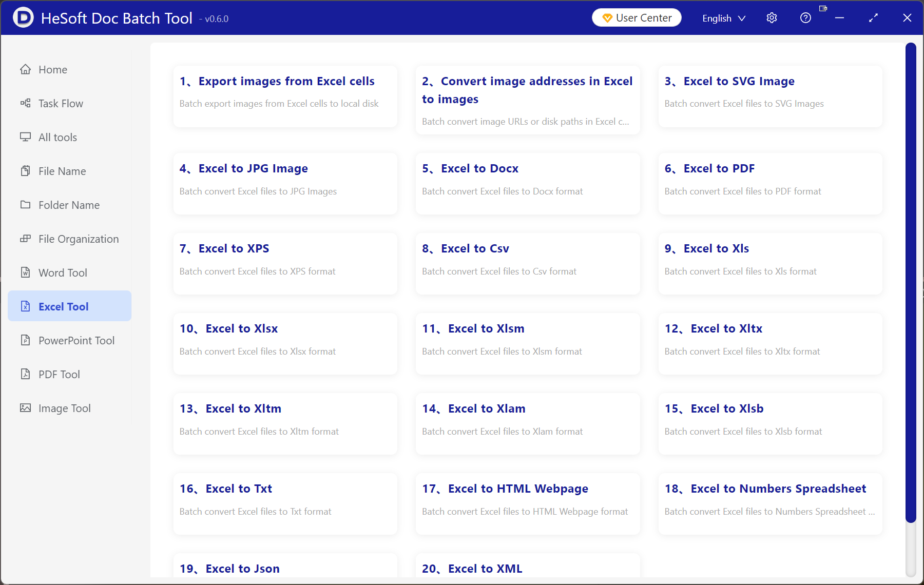Open Task Flow section
This screenshot has height=585, width=924.
click(69, 103)
